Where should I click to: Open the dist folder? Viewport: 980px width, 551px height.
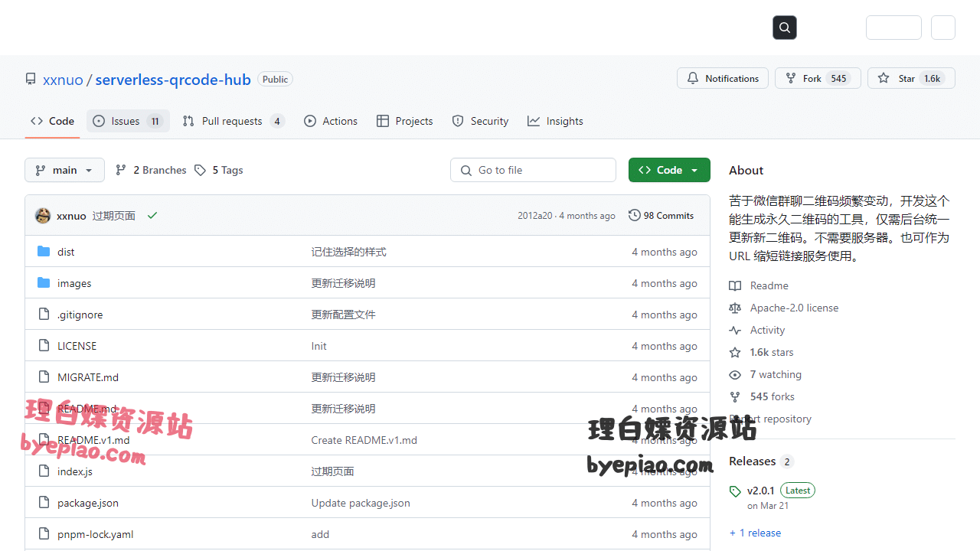tap(66, 252)
